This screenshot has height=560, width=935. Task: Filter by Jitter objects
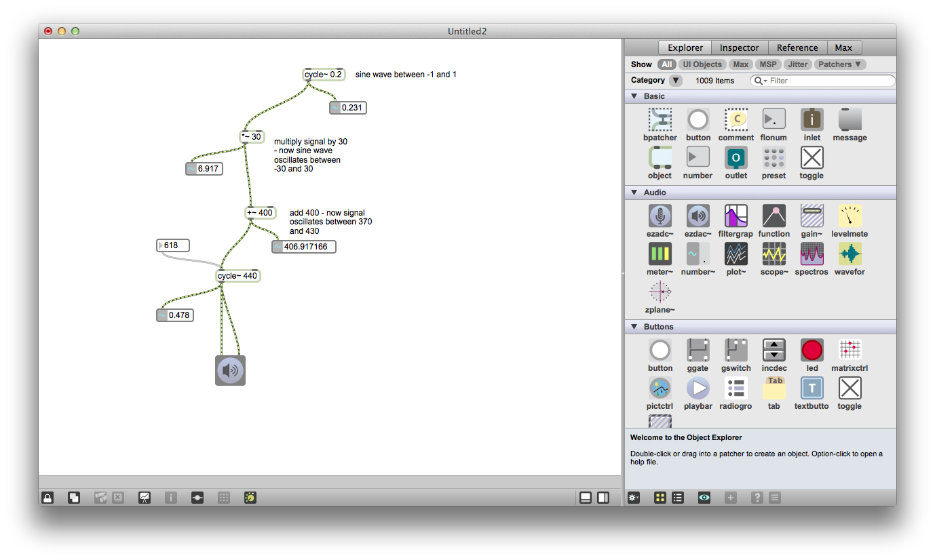tap(798, 64)
